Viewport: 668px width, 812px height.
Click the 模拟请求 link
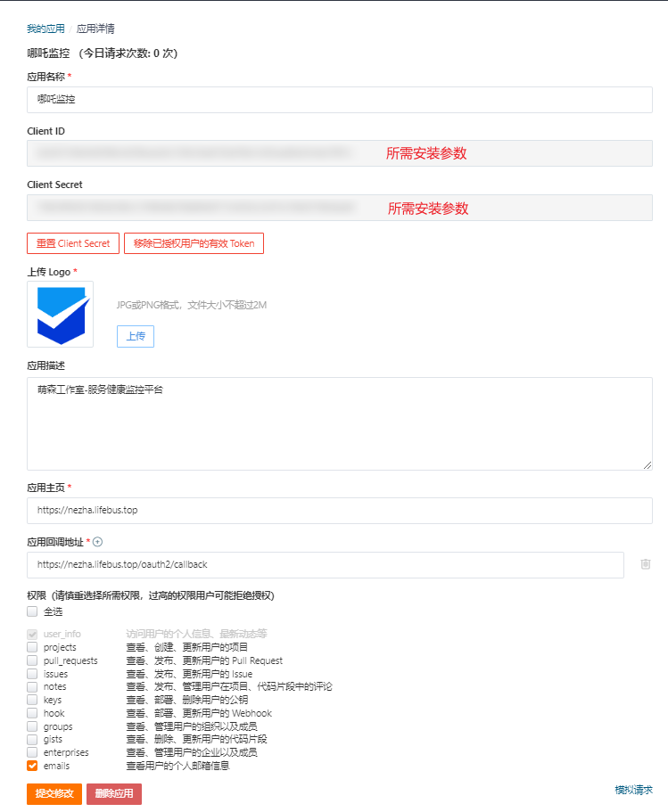pyautogui.click(x=633, y=790)
